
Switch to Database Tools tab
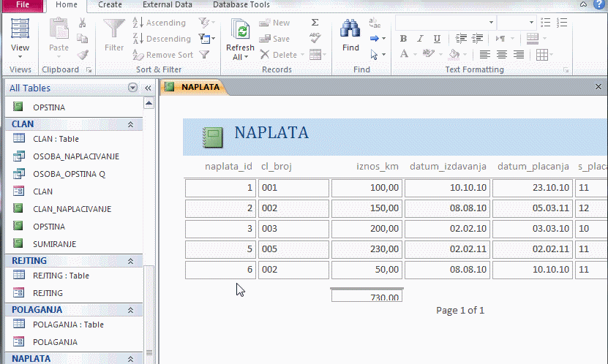tap(241, 4)
